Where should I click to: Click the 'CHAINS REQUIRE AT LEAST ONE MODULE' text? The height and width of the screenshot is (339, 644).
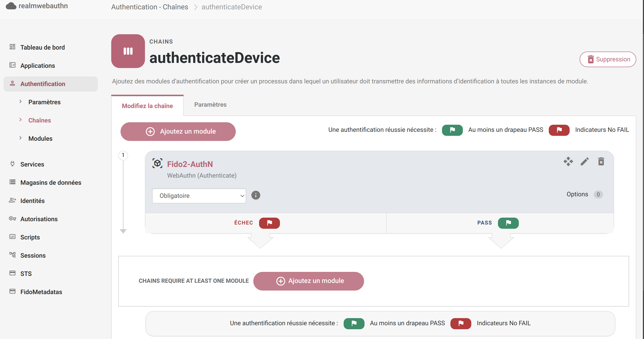tap(194, 281)
